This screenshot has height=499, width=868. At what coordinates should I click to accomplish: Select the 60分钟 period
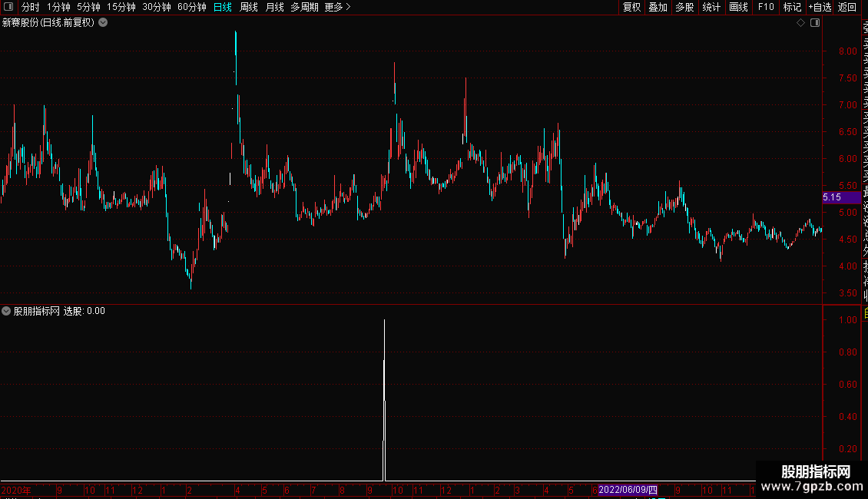[191, 7]
